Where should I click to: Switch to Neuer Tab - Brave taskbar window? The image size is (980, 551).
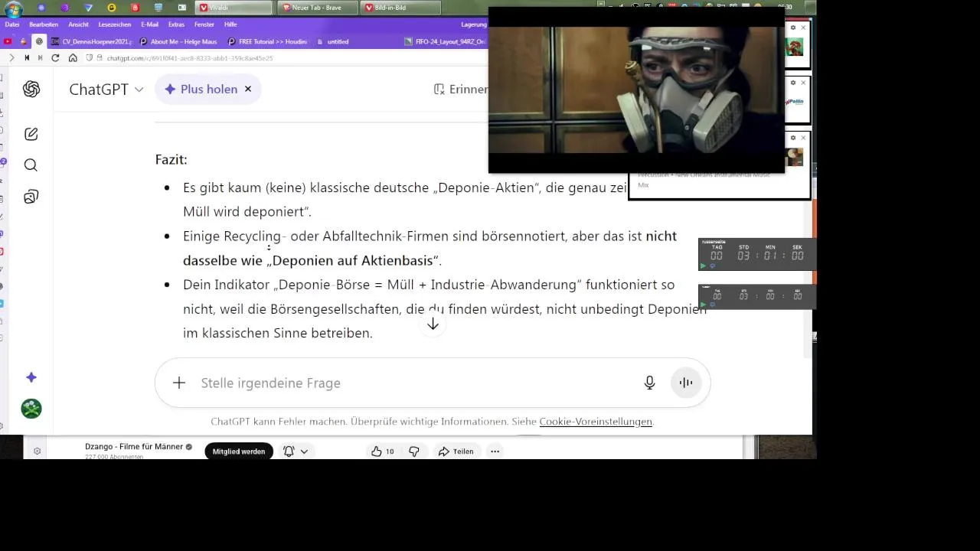click(318, 8)
